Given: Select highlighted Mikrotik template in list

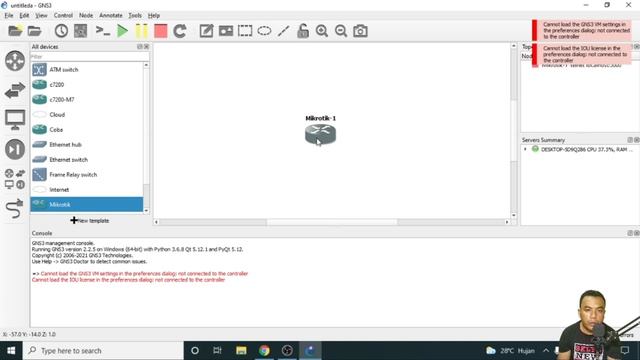Looking at the screenshot, I should coord(87,204).
